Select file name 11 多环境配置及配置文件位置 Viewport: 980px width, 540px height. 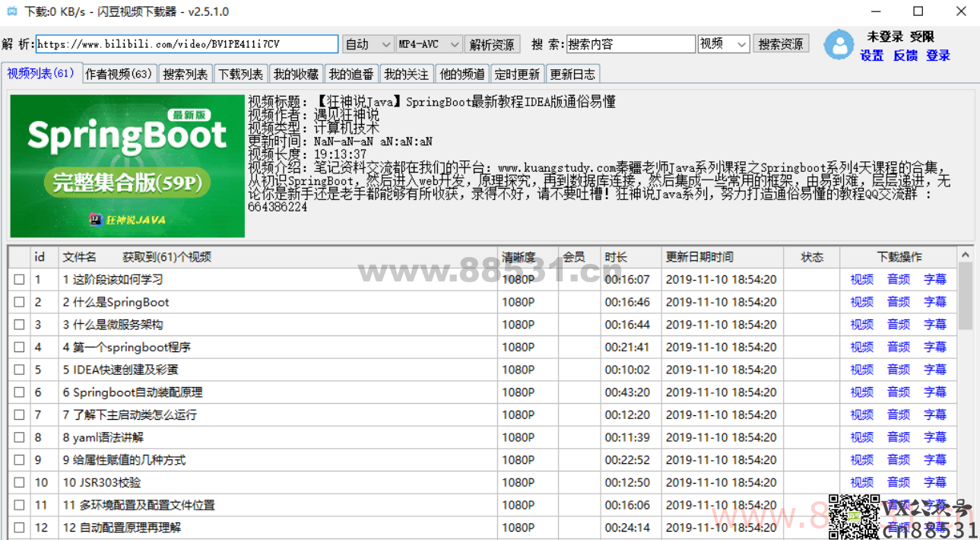(138, 505)
